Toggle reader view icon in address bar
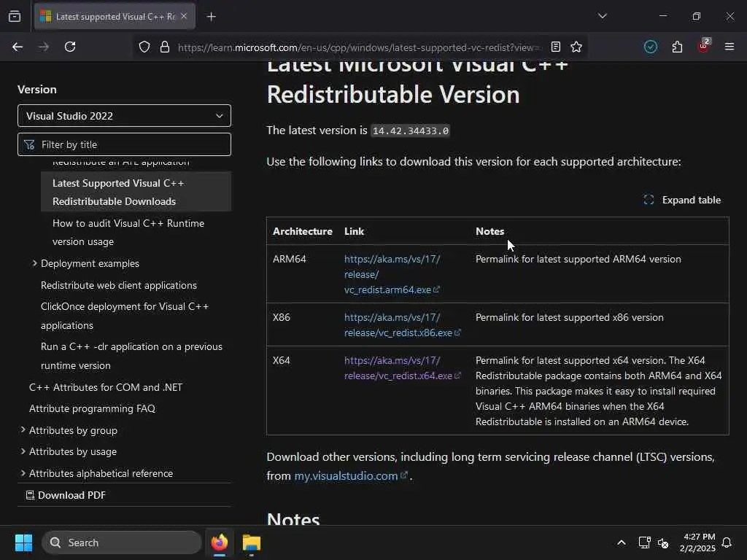Screen dimensions: 747x560 [555, 47]
